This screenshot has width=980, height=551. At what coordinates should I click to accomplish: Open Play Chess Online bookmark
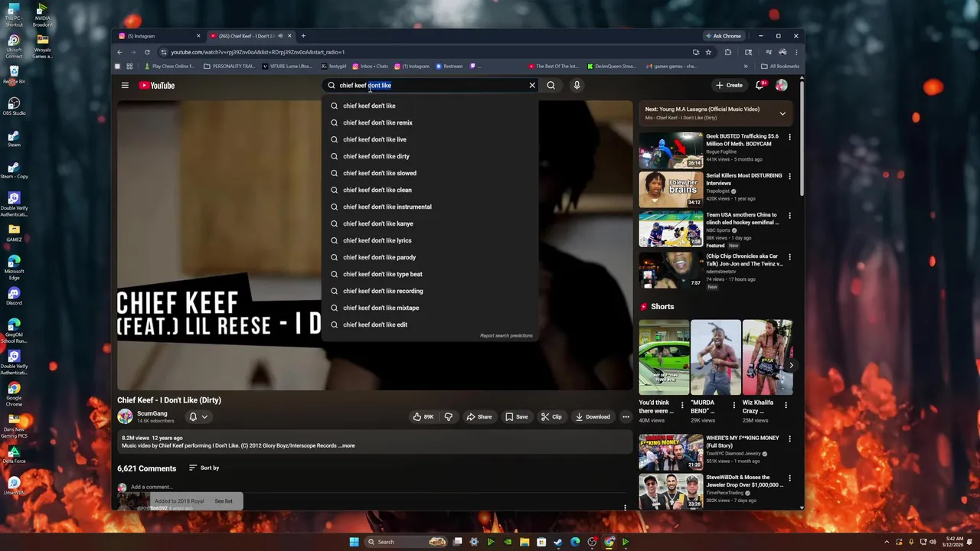tap(168, 66)
